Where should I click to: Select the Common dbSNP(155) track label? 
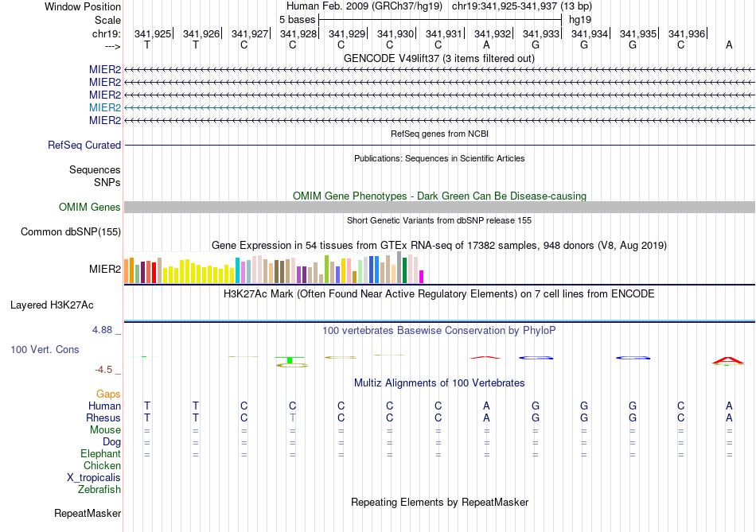71,231
